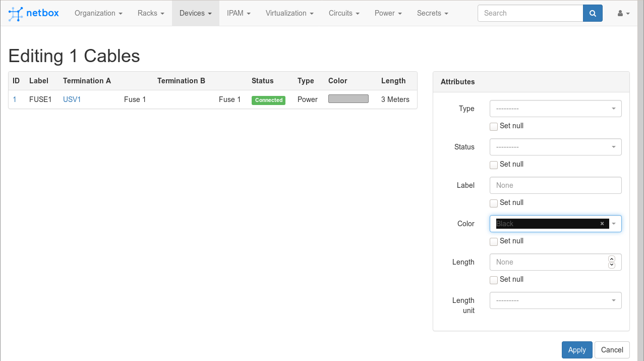Click the gray cable color swatch
This screenshot has width=644, height=361.
click(x=348, y=99)
